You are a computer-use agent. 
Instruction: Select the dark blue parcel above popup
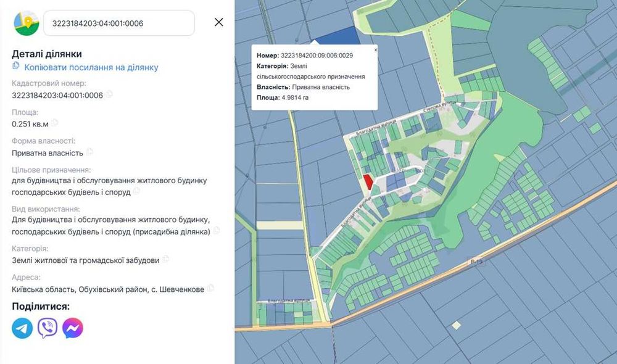click(x=338, y=36)
